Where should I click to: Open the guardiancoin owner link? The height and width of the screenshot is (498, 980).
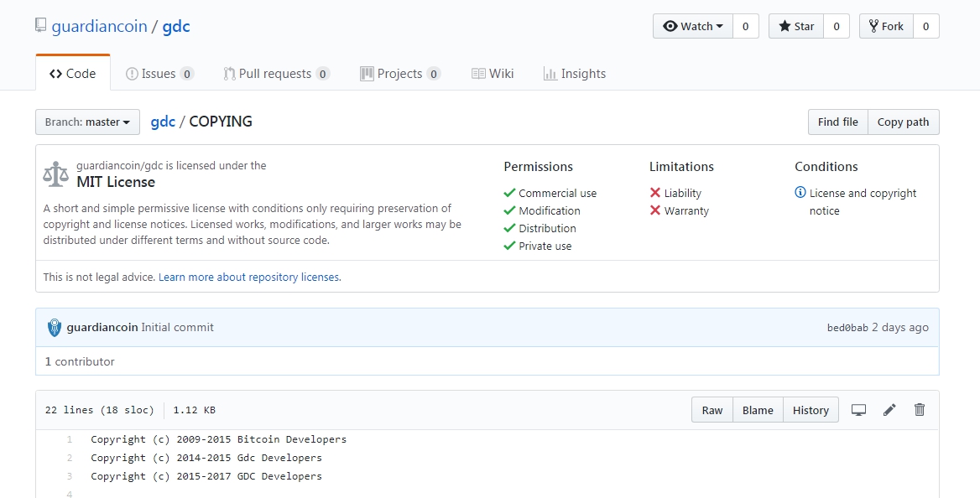point(99,26)
